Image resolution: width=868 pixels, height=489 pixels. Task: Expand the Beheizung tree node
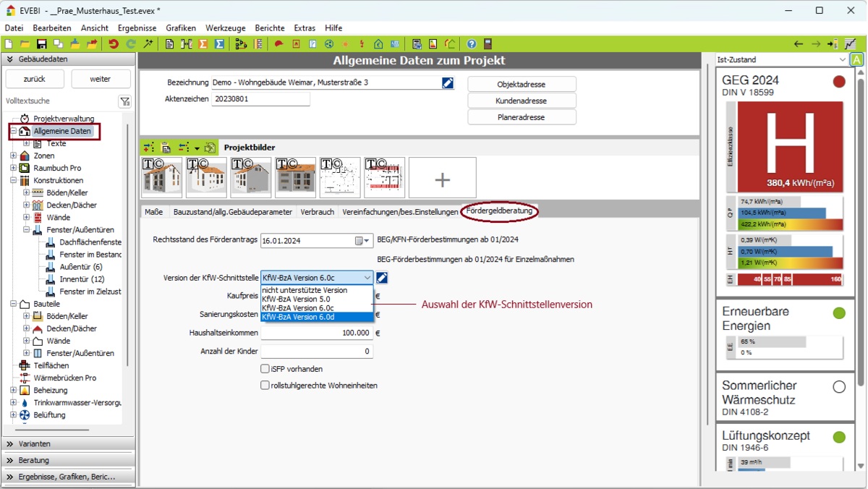pyautogui.click(x=14, y=391)
